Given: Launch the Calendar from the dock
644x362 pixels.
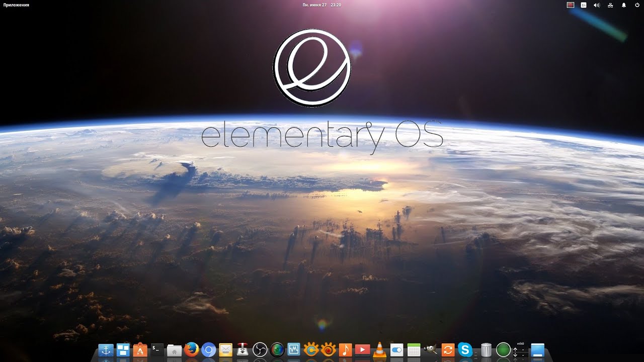Looking at the screenshot, I should (x=414, y=350).
